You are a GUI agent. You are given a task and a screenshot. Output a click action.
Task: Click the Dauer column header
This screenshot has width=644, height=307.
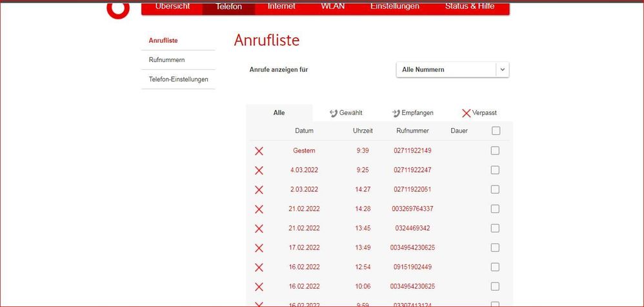(459, 131)
